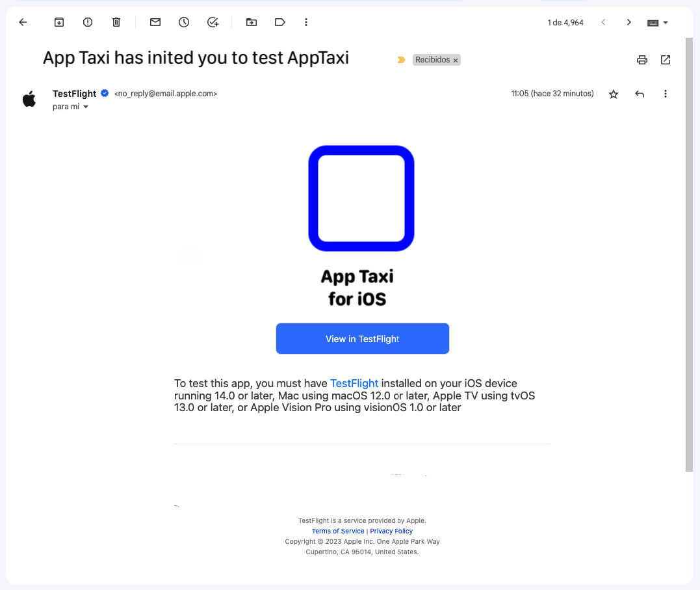Screen dimensions: 700x590
Task: Remove the Recibidos label
Action: click(x=456, y=60)
